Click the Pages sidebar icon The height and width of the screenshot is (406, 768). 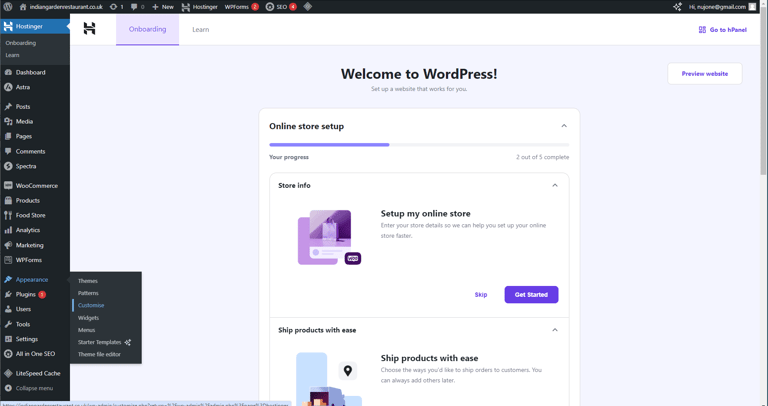point(8,136)
